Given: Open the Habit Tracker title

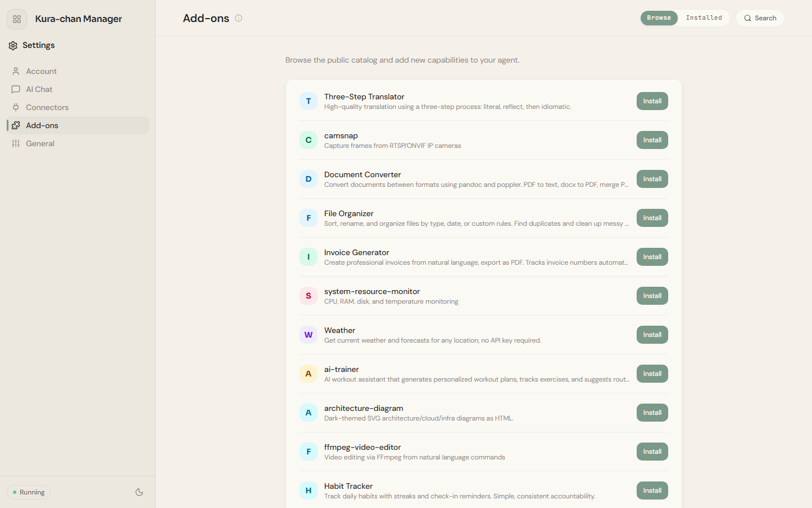Looking at the screenshot, I should [x=348, y=486].
